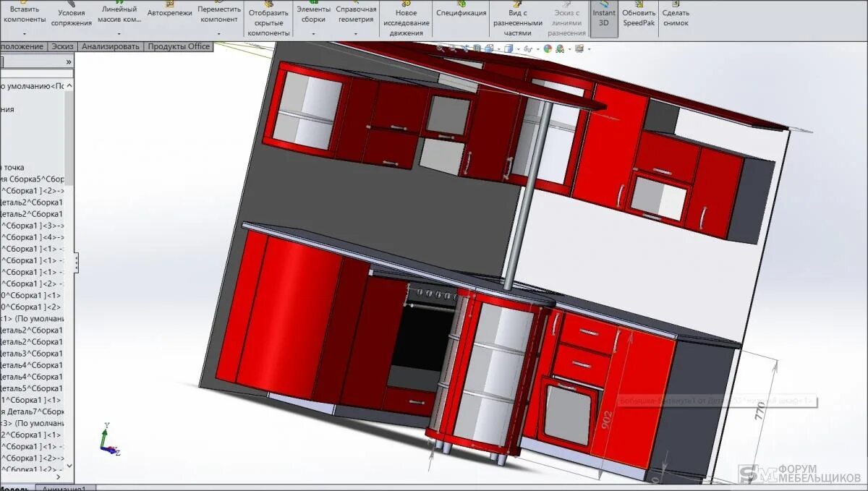The height and width of the screenshot is (491, 868).
Task: Click Отобразить скрытые компоненты button
Action: tap(268, 20)
